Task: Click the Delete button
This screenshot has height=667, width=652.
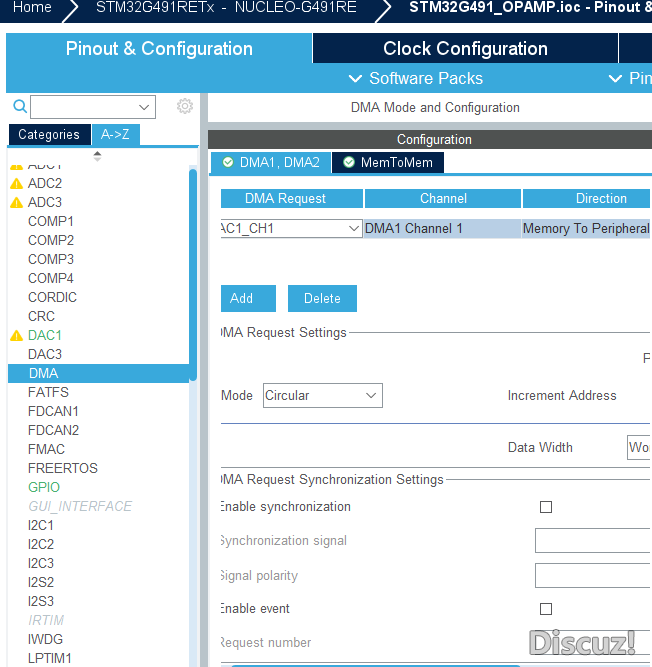Action: tap(322, 299)
